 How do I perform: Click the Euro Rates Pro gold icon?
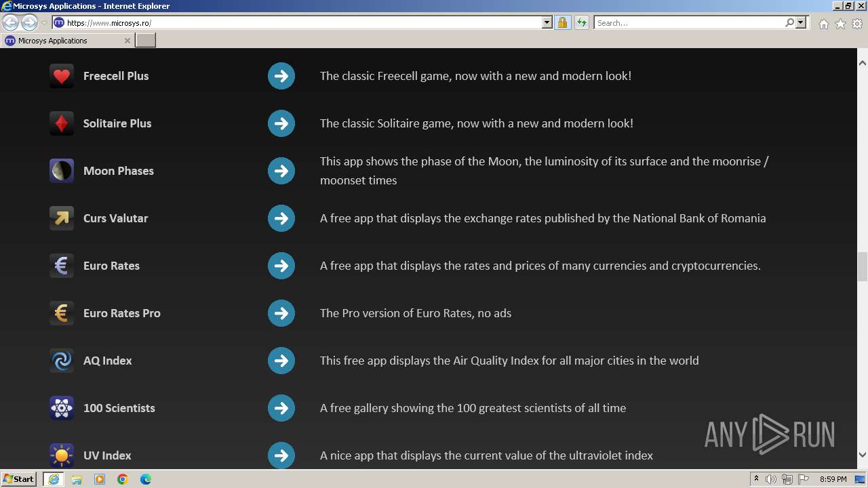tap(62, 313)
